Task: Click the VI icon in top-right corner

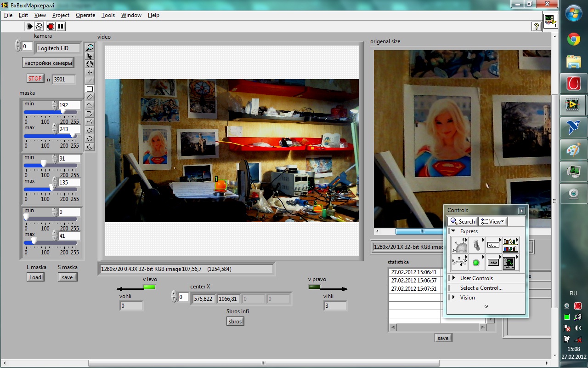Action: (x=550, y=21)
